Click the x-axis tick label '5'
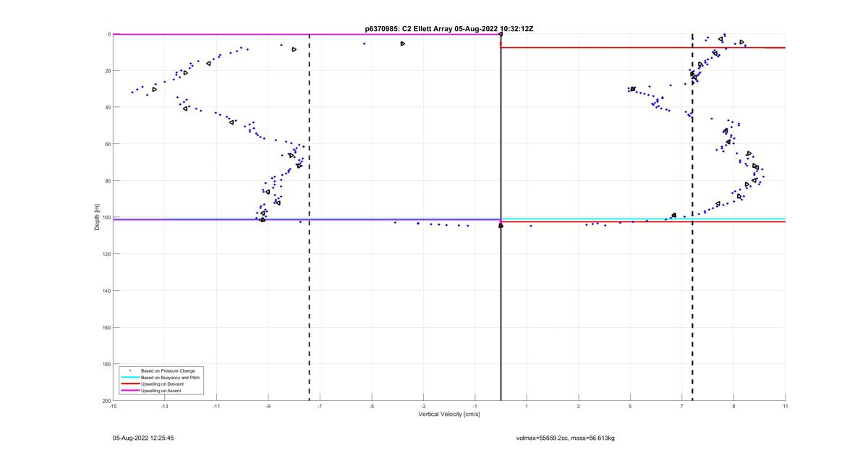This screenshot has height=450, width=868. 630,407
